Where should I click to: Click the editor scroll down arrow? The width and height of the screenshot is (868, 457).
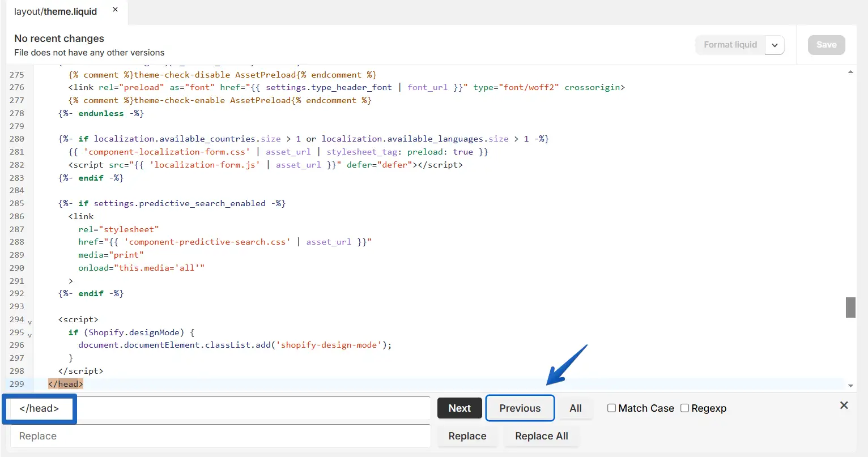(x=850, y=386)
